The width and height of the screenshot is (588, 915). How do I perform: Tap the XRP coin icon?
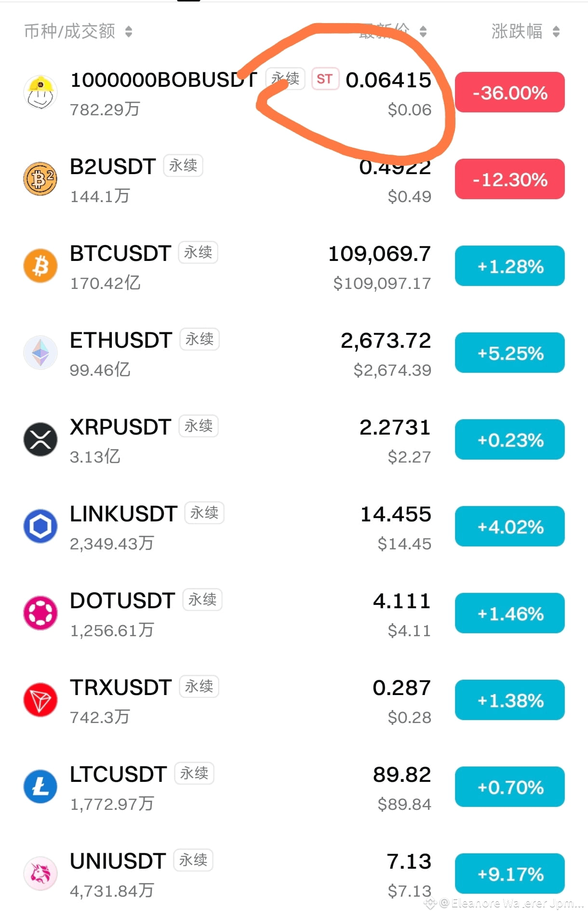40,439
